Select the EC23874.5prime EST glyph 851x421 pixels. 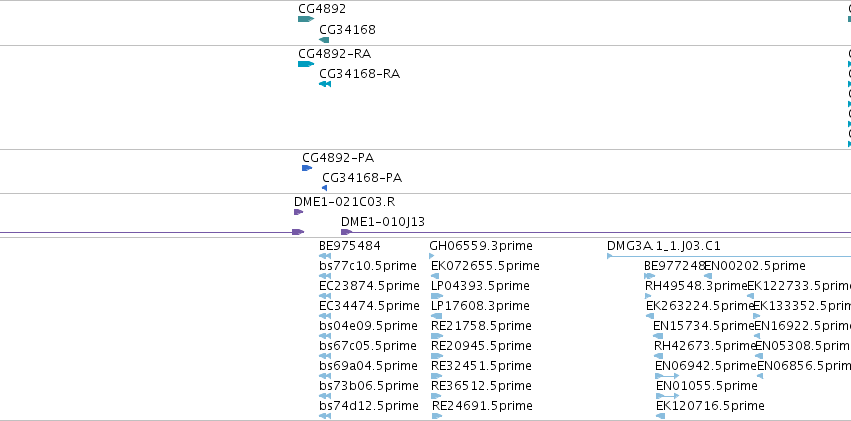(325, 296)
